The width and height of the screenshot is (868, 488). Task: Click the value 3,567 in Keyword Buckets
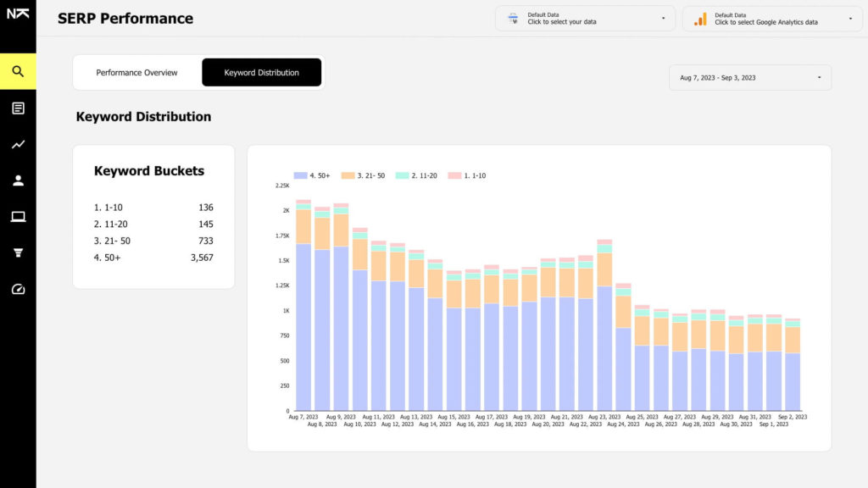(x=202, y=258)
